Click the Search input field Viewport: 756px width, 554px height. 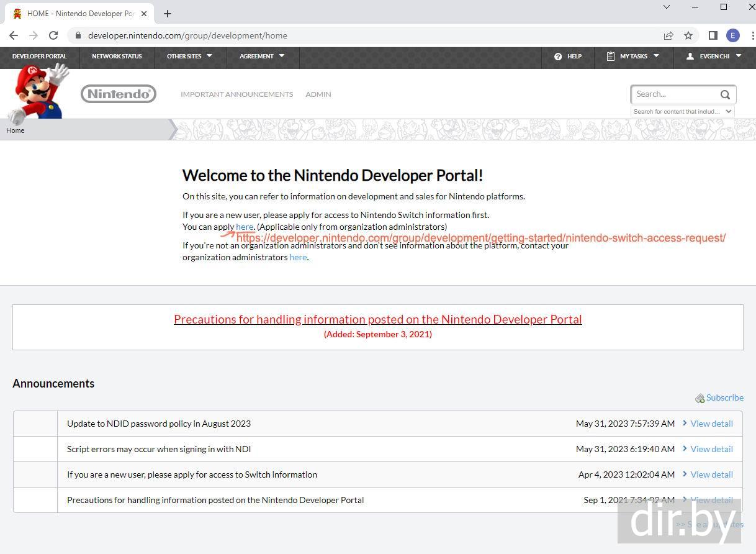pos(674,94)
